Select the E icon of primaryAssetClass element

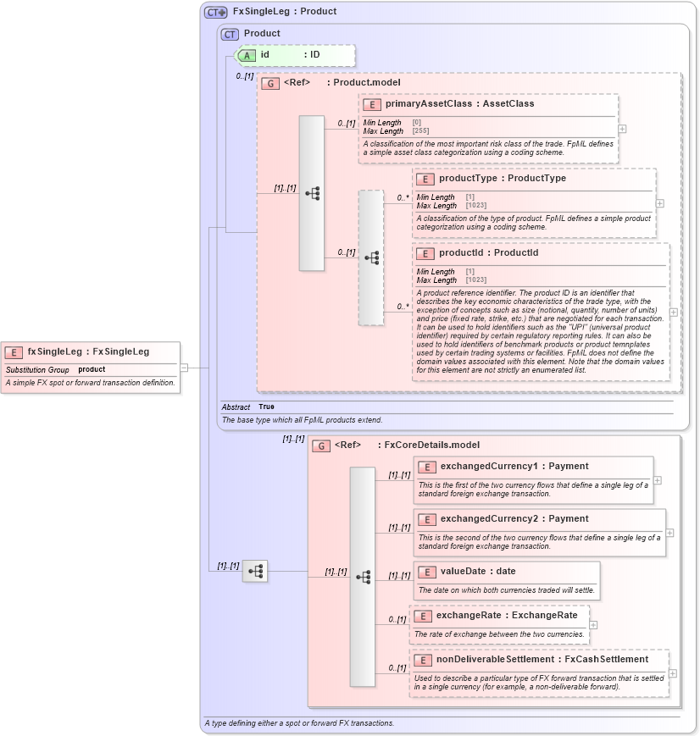[x=369, y=104]
